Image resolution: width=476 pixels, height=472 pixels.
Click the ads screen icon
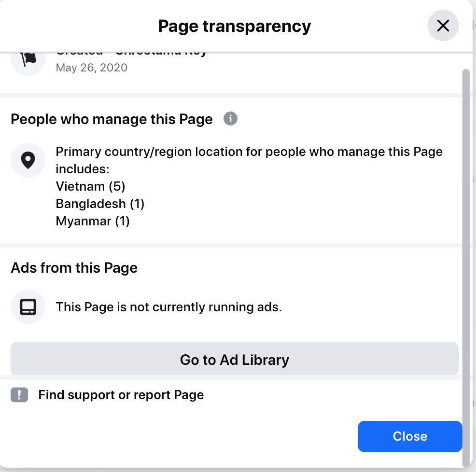click(28, 306)
